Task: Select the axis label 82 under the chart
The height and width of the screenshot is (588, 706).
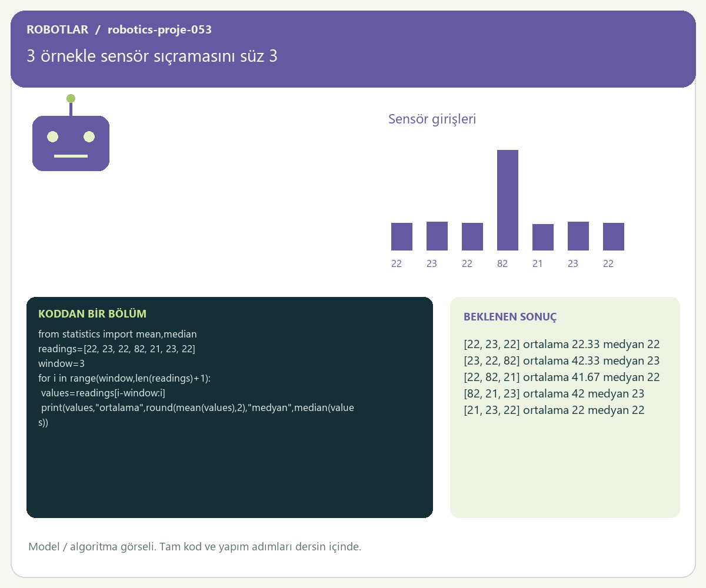Action: pyautogui.click(x=502, y=264)
